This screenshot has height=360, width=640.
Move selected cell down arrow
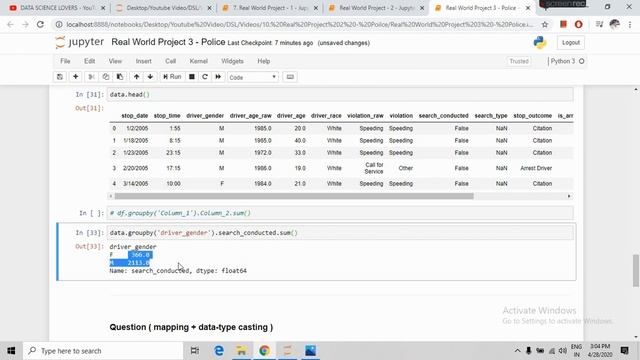click(x=150, y=77)
